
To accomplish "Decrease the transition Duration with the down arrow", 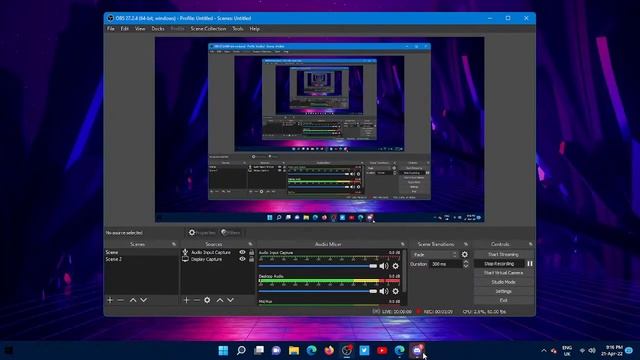I will coord(466,266).
